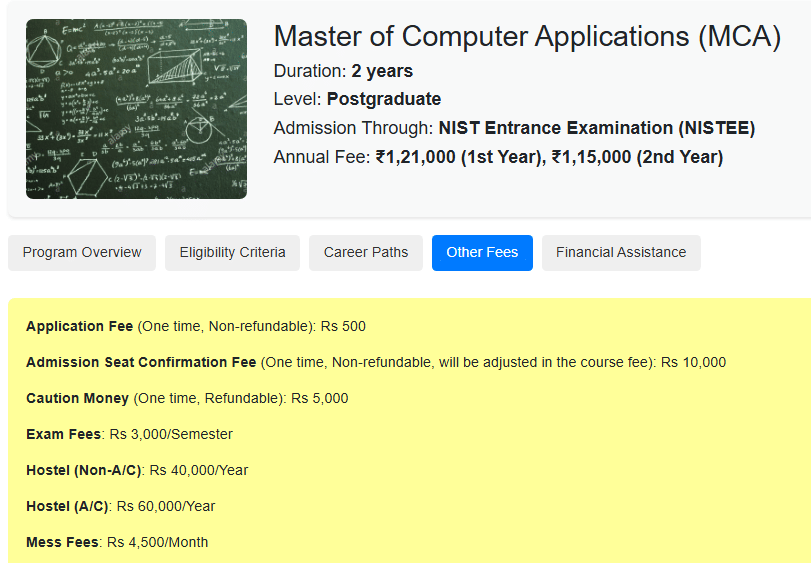Show the Financial Assistance tab
This screenshot has height=563, width=811.
point(621,252)
